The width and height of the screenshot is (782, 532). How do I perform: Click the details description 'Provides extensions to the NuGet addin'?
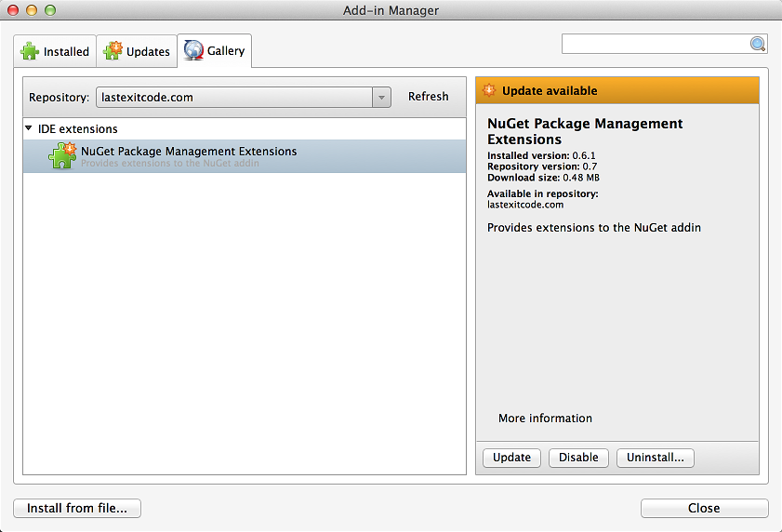(x=594, y=228)
